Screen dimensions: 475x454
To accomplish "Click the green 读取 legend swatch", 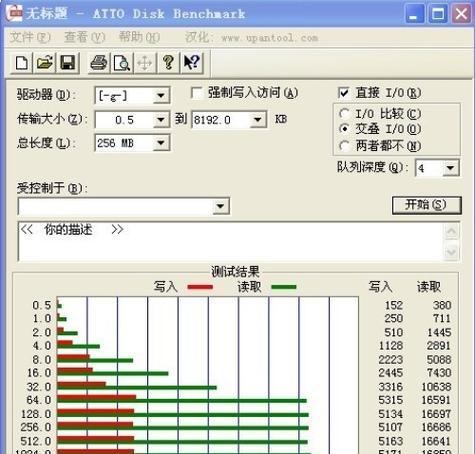I will [283, 287].
